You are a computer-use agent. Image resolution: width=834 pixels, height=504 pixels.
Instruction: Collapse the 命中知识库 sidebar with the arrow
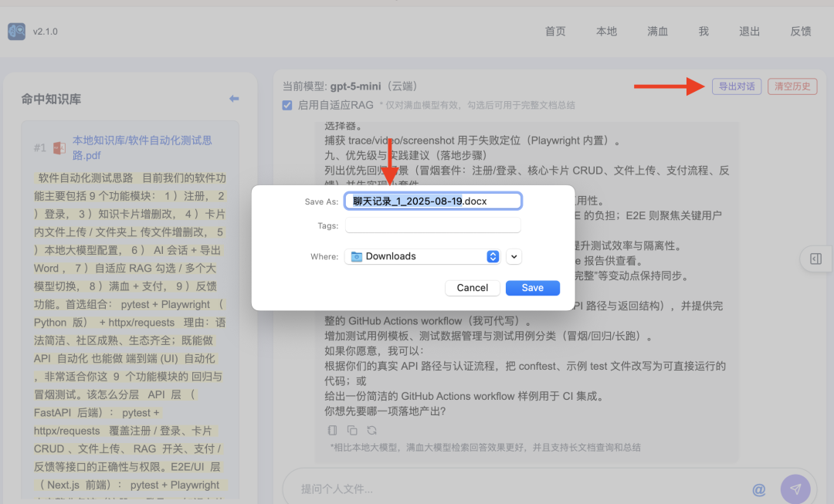click(234, 98)
